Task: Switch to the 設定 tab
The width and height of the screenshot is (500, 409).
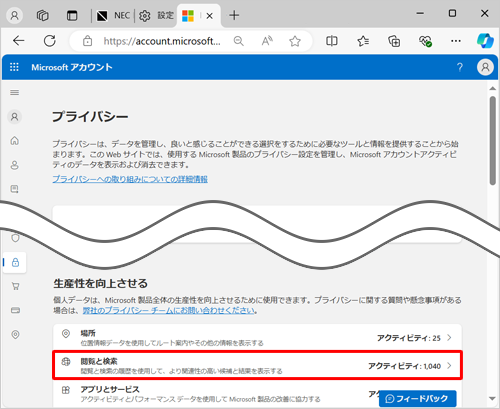Action: [156, 15]
